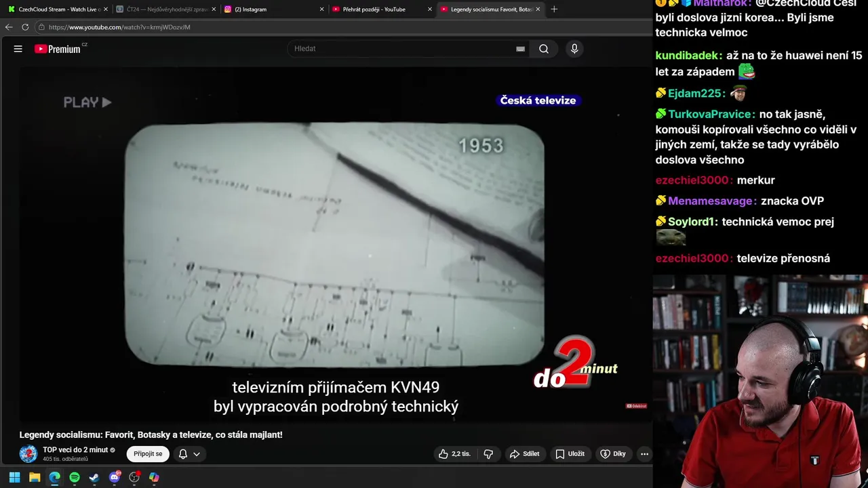This screenshot has height=488, width=868.
Task: Open the taskbar app with red notification dot
Action: [x=134, y=477]
